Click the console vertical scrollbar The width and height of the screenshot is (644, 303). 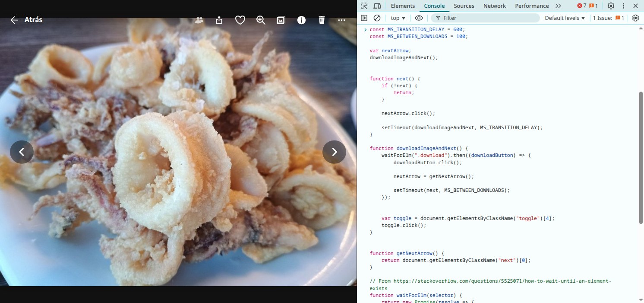[641, 158]
